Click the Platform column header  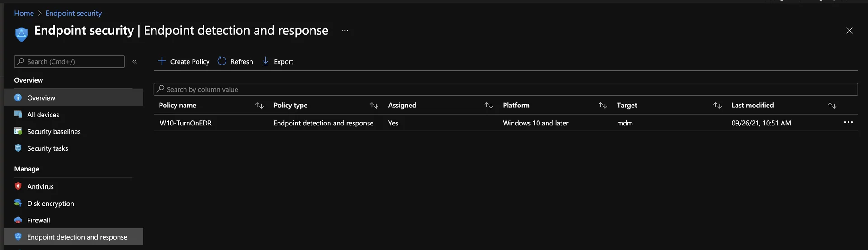click(516, 105)
